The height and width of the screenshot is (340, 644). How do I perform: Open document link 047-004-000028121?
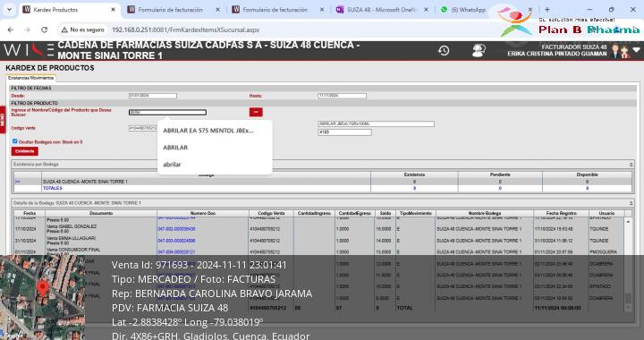(x=176, y=252)
